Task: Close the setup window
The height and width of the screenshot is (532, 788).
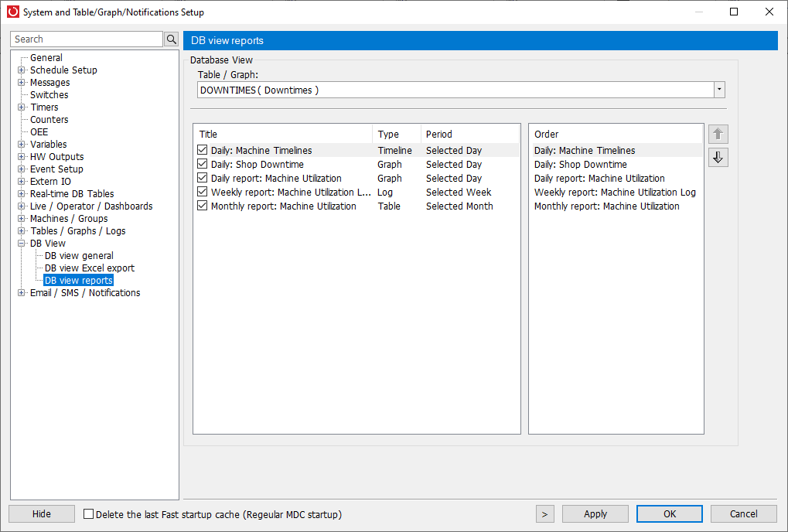Action: pyautogui.click(x=769, y=12)
